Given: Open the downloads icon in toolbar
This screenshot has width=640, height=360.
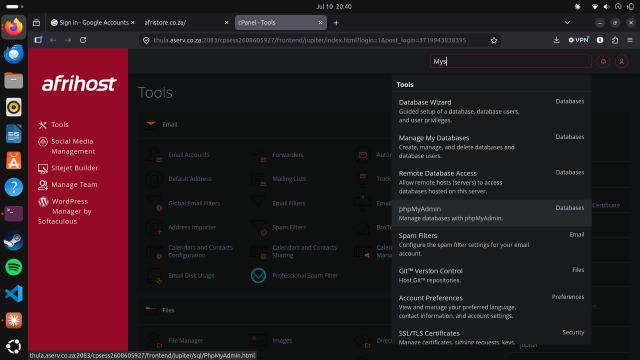Looking at the screenshot, I should (556, 40).
